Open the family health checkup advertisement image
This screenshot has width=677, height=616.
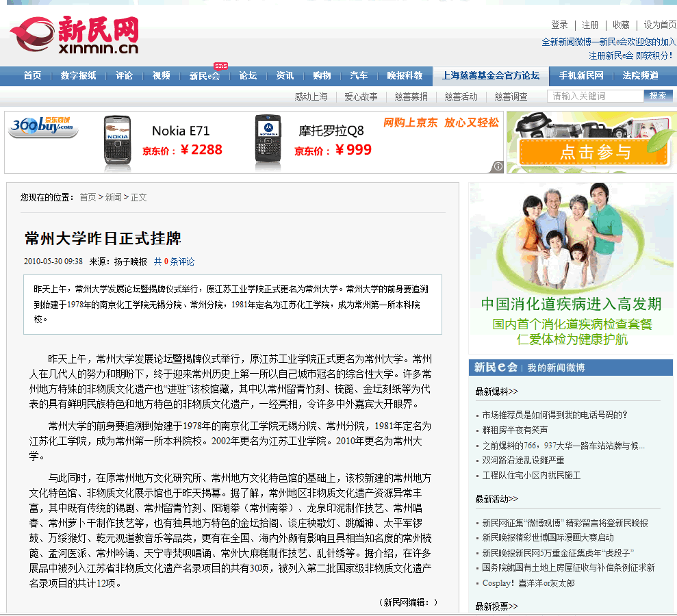pyautogui.click(x=571, y=267)
